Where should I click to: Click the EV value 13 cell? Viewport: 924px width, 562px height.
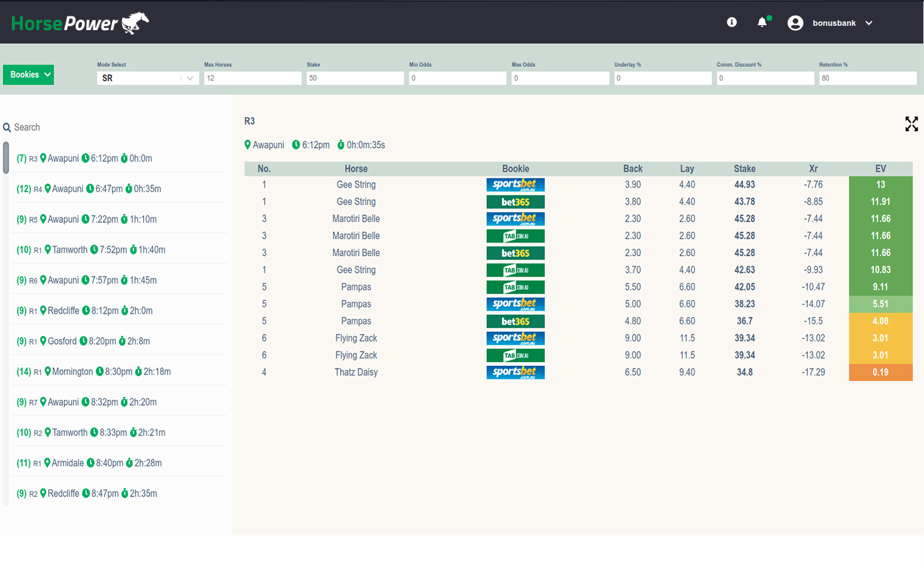(x=881, y=185)
